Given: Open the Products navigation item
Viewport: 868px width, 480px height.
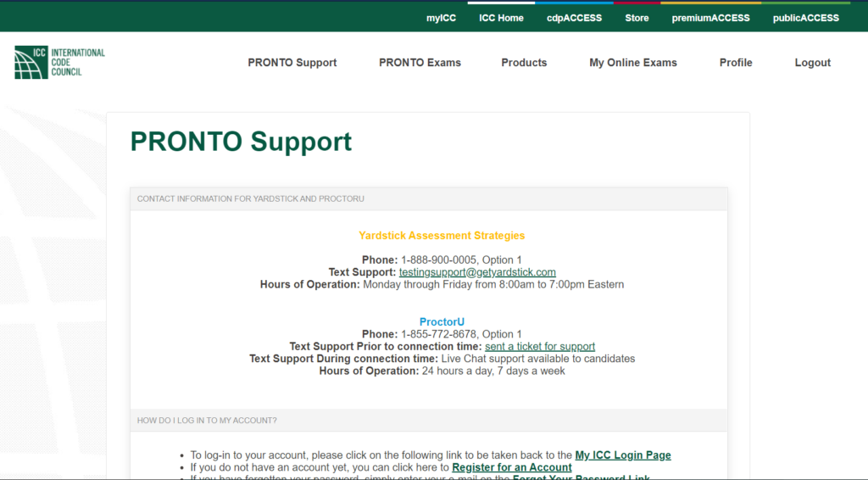Looking at the screenshot, I should coord(524,63).
